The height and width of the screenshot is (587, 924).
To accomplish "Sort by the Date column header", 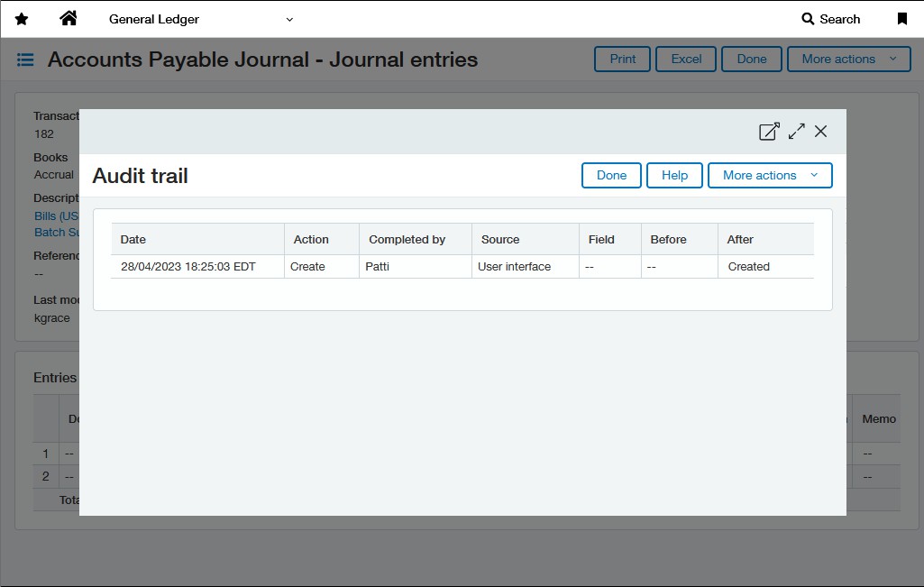I will pos(133,240).
